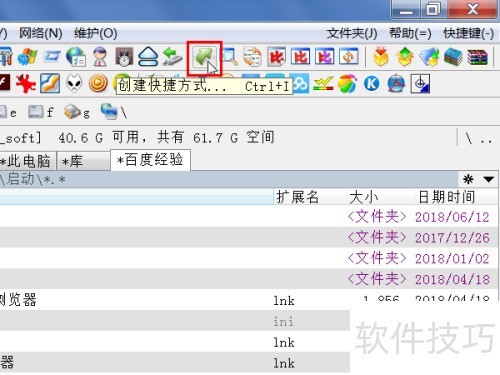Click the crosshair document icon

click(420, 83)
